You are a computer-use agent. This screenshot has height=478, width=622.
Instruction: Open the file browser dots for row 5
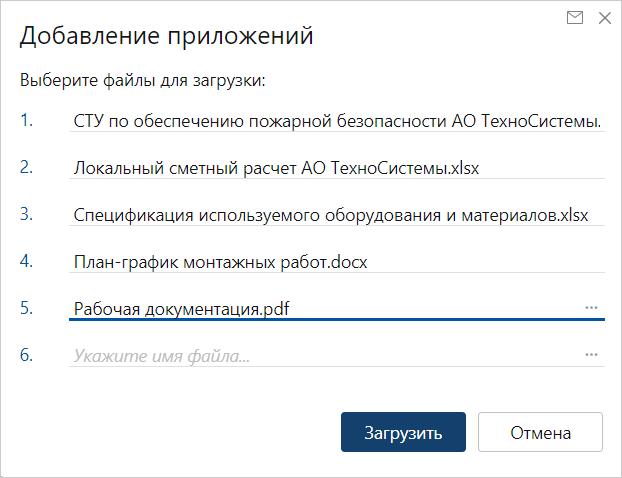591,308
